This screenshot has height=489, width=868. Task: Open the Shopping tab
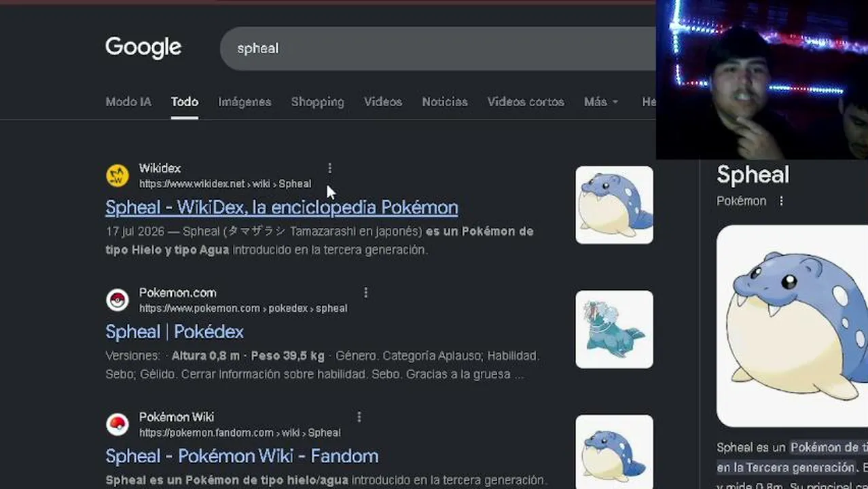pos(317,102)
